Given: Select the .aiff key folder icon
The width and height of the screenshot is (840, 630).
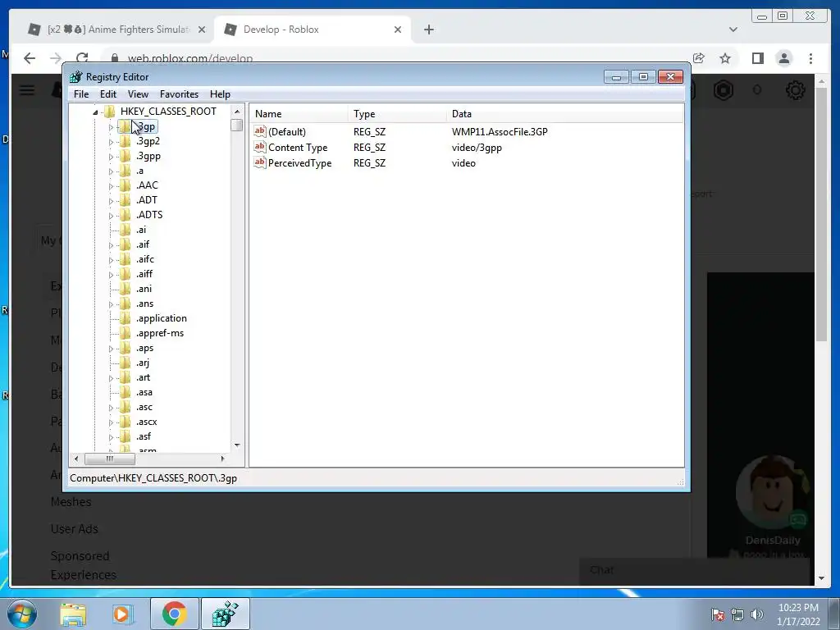Looking at the screenshot, I should [126, 274].
